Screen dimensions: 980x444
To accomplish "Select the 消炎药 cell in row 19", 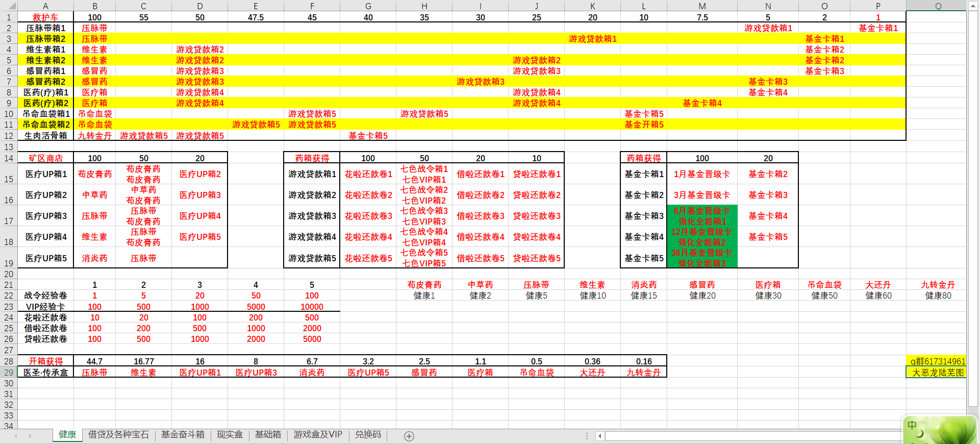I will [x=94, y=258].
